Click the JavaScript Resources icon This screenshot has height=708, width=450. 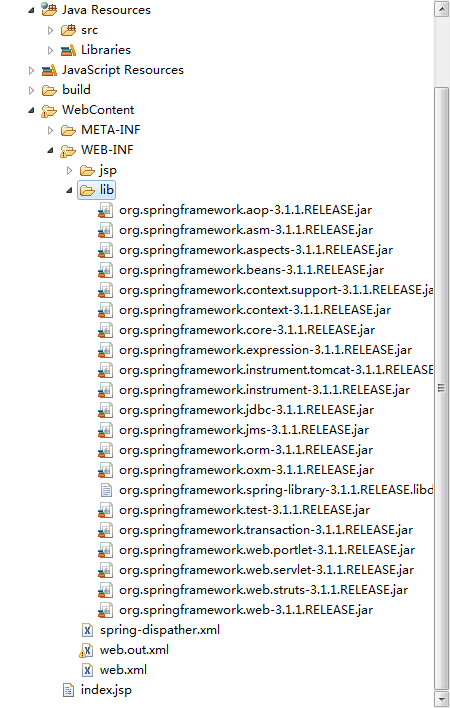pos(49,70)
